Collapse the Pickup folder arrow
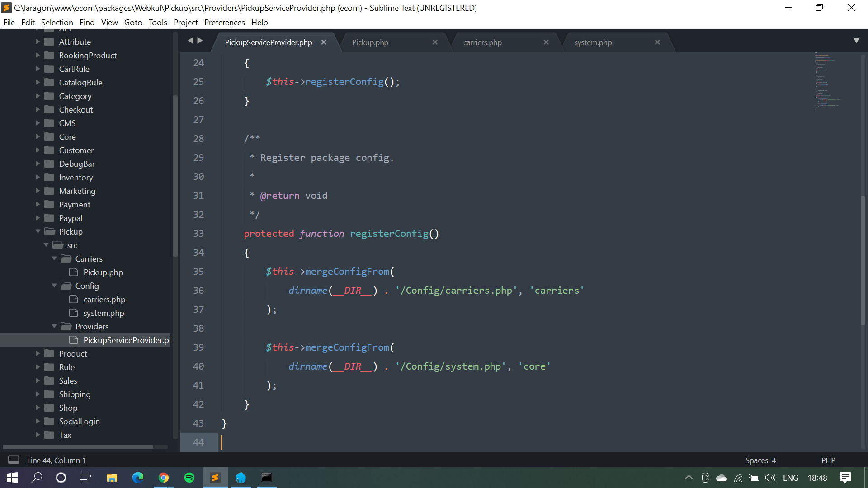 pyautogui.click(x=38, y=231)
